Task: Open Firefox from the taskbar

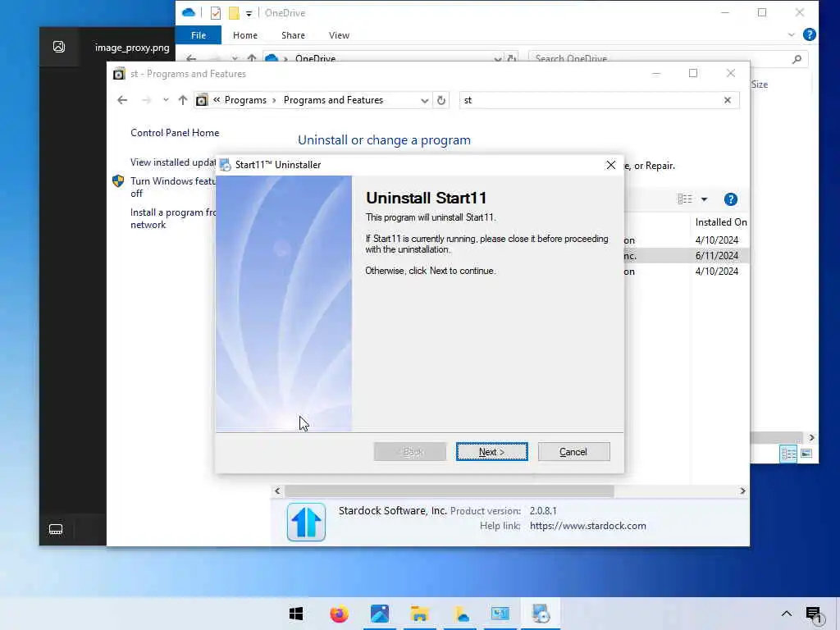Action: pyautogui.click(x=339, y=614)
